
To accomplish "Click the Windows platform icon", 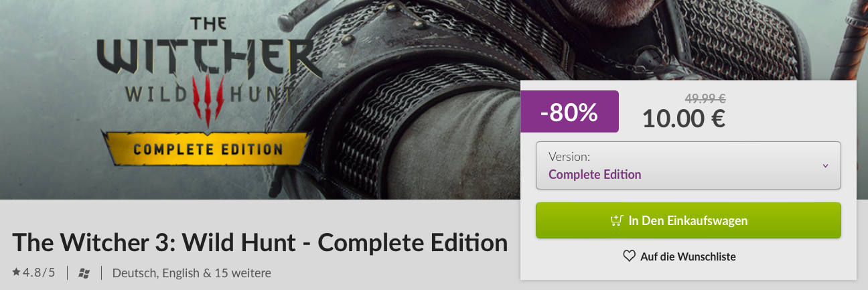I will tap(84, 273).
